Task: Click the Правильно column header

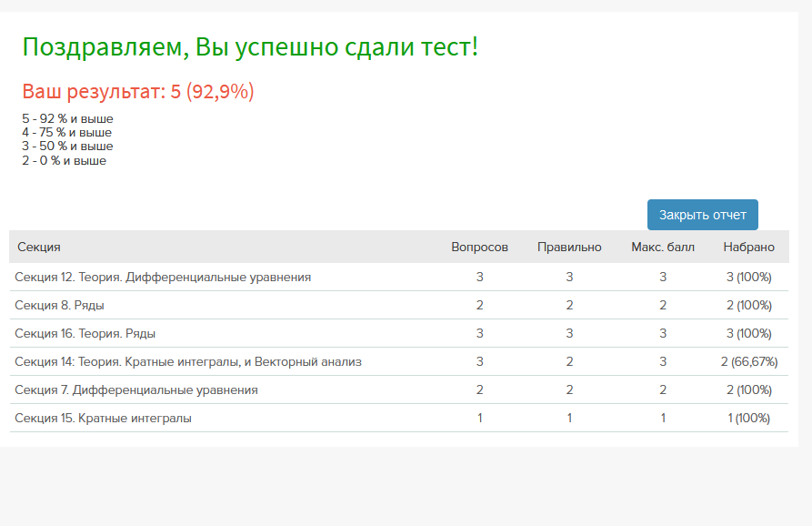Action: pyautogui.click(x=569, y=248)
